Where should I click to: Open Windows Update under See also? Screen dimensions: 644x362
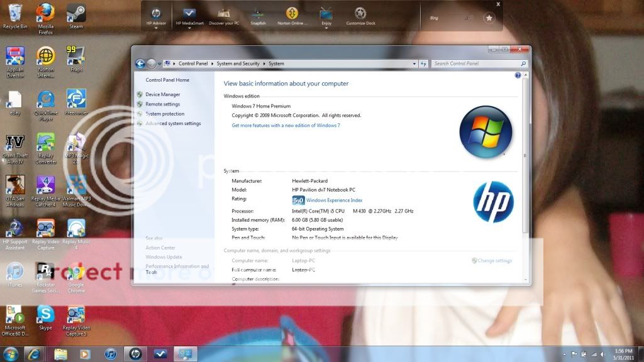164,257
